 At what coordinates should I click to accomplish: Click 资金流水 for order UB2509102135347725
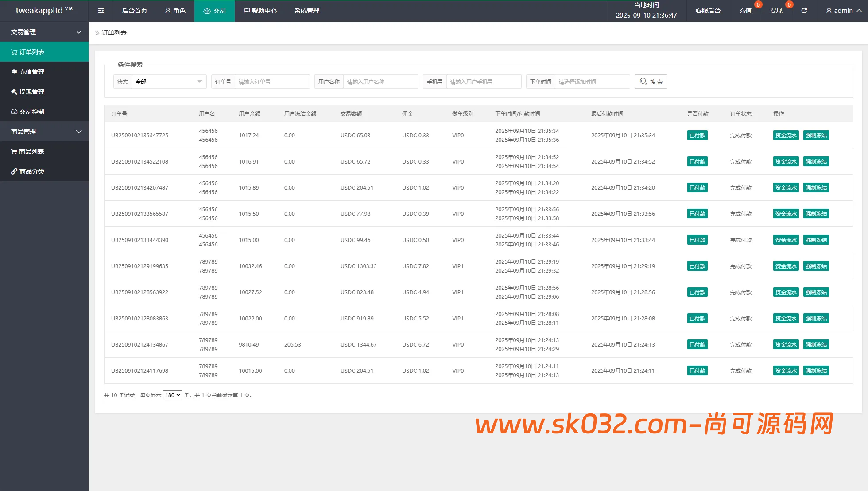point(786,136)
